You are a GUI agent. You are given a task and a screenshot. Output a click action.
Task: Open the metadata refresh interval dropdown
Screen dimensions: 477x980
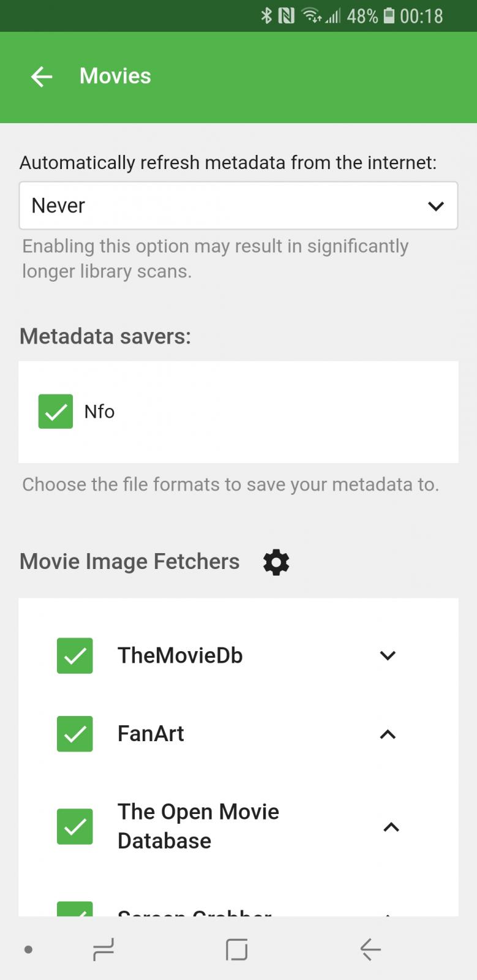tap(238, 206)
